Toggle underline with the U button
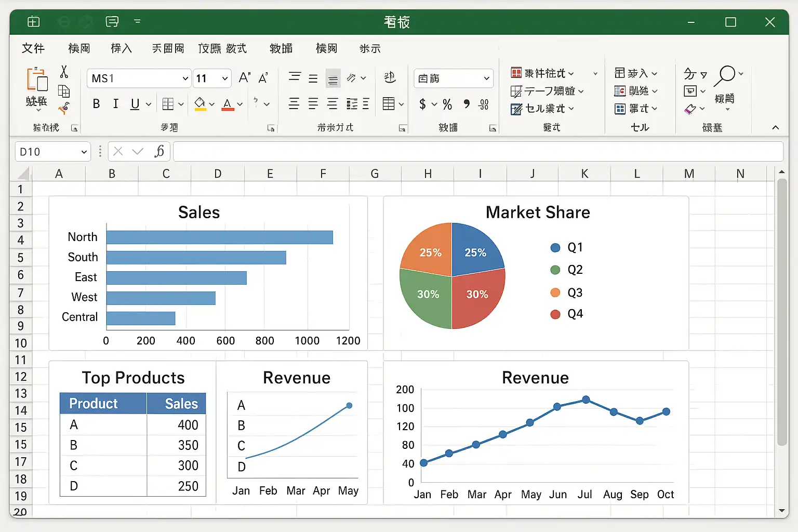The height and width of the screenshot is (532, 798). (135, 104)
